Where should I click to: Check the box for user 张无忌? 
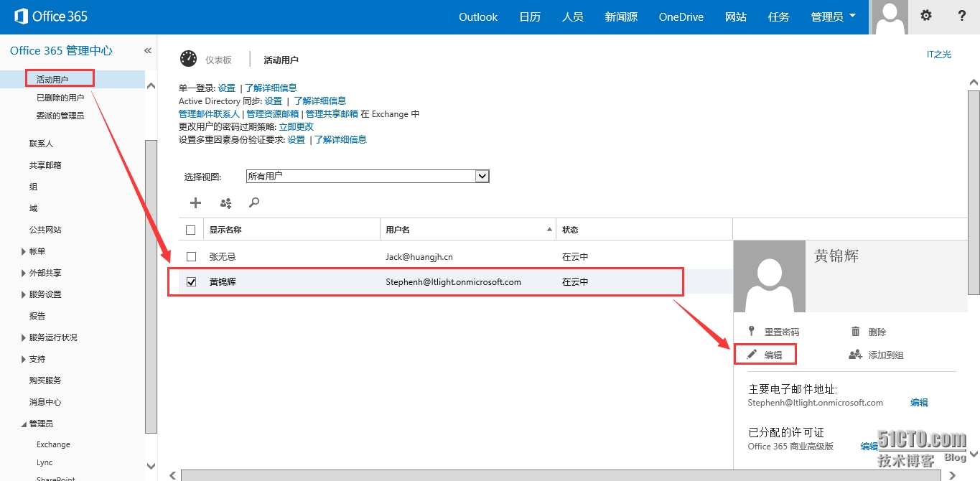click(x=191, y=256)
